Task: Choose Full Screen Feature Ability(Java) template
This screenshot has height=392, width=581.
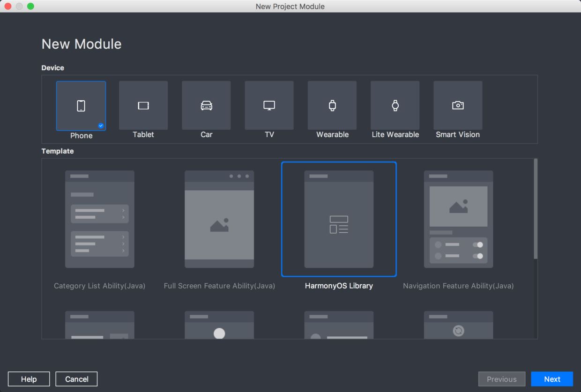Action: coord(219,219)
